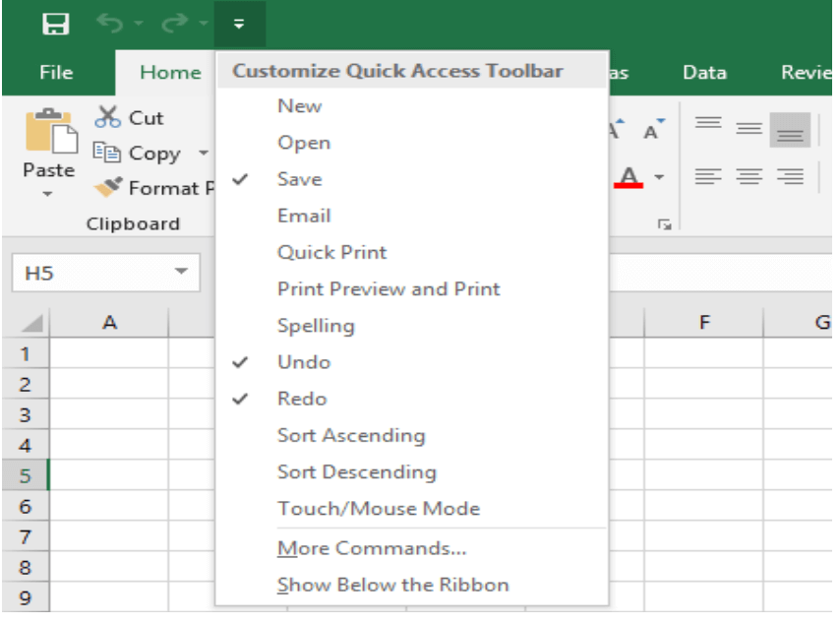Click Customize Quick Access Toolbar arrow button
This screenshot has height=624, width=840.
point(239,24)
